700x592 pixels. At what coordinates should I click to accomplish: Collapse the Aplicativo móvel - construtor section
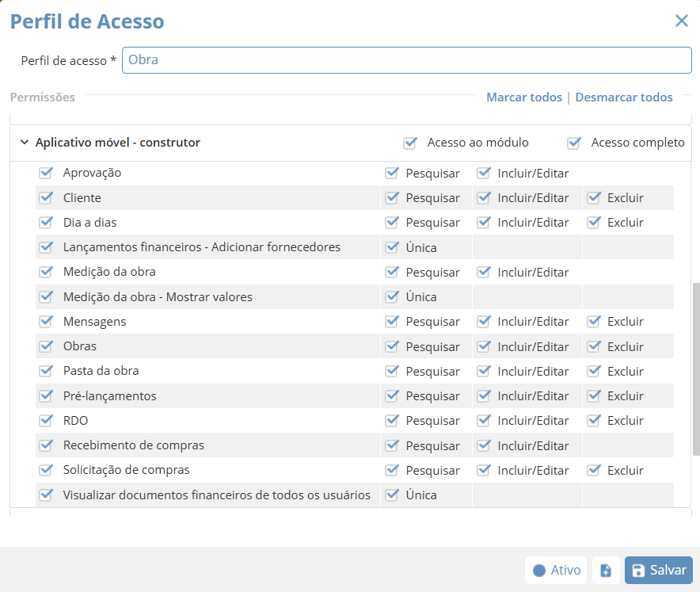(x=25, y=143)
